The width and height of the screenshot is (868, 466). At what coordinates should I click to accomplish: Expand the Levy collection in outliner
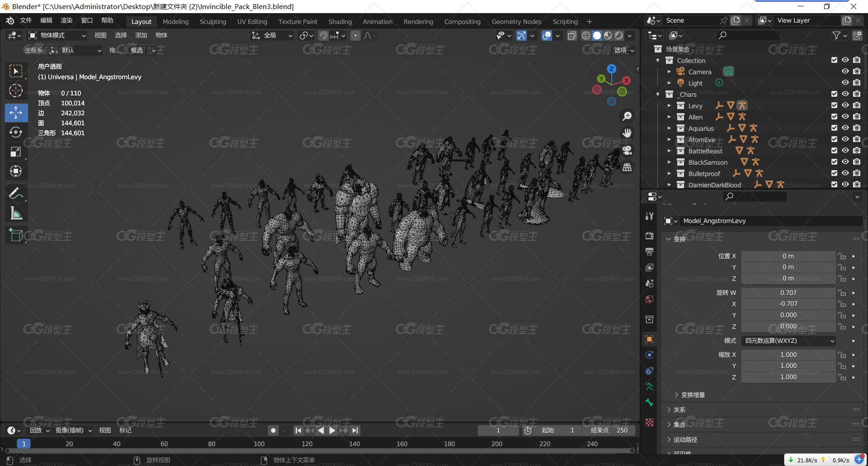pos(670,105)
